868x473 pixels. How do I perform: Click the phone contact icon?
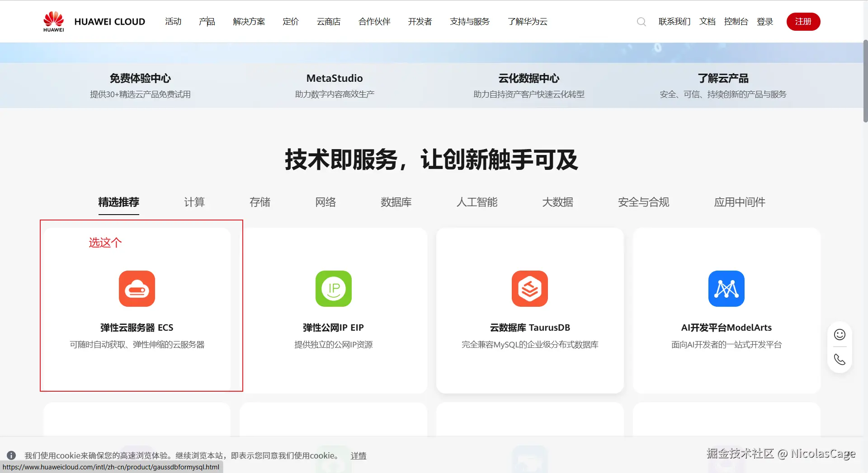click(x=840, y=360)
